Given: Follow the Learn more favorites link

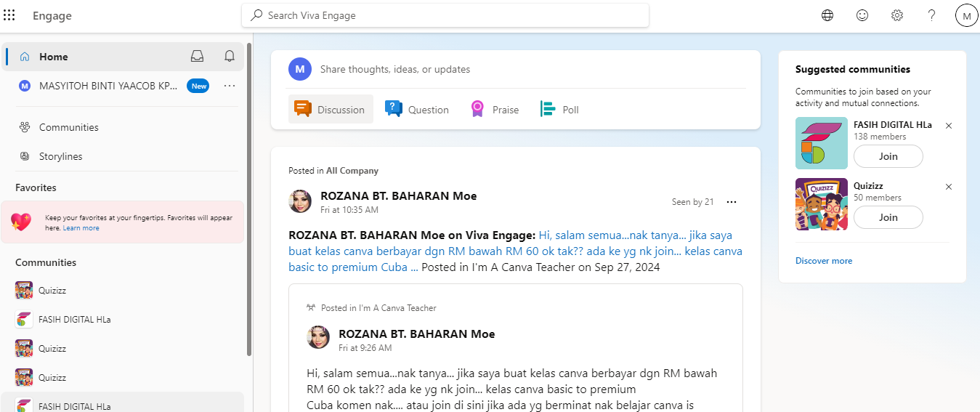Looking at the screenshot, I should (x=81, y=228).
